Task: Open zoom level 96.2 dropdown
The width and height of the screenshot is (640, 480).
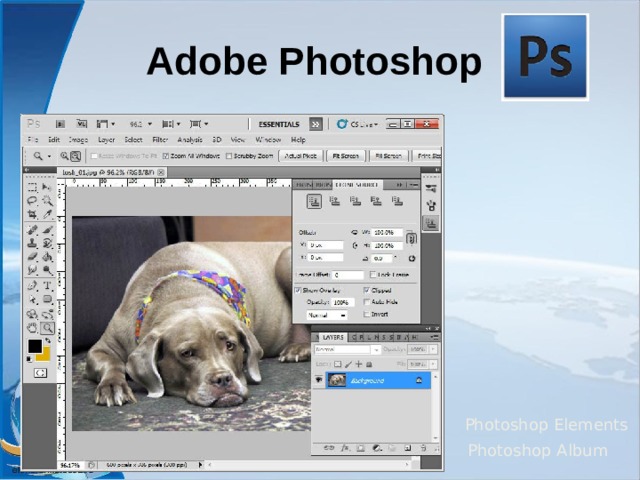Action: click(150, 124)
